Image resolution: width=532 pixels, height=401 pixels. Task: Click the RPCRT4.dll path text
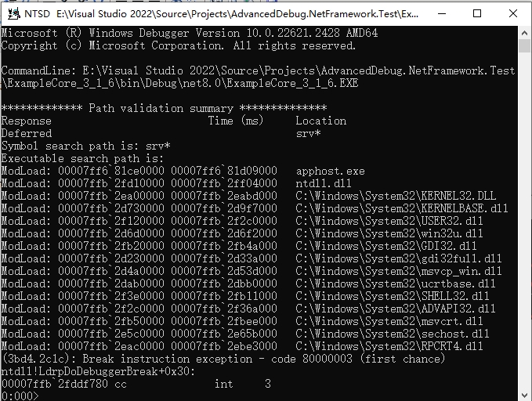389,347
